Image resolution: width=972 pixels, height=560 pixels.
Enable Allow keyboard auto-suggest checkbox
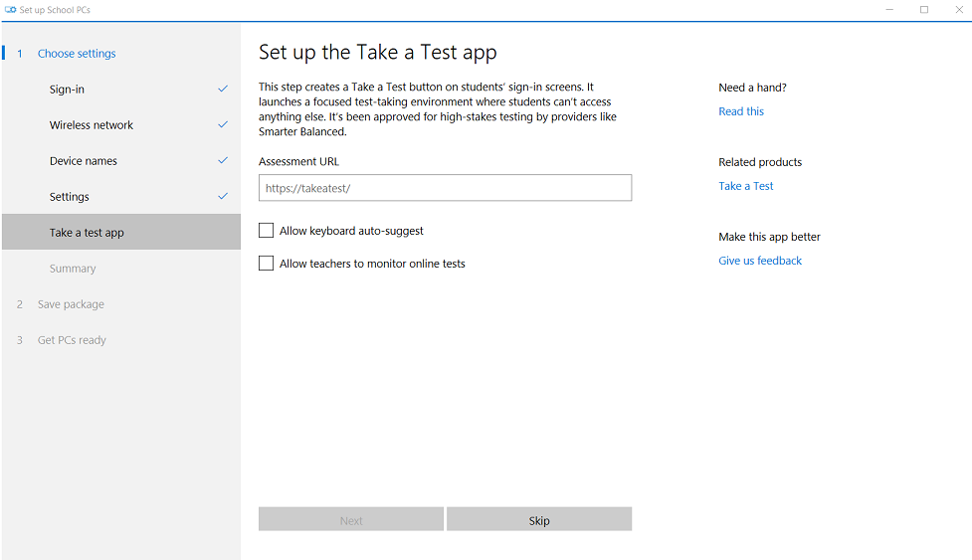tap(266, 231)
